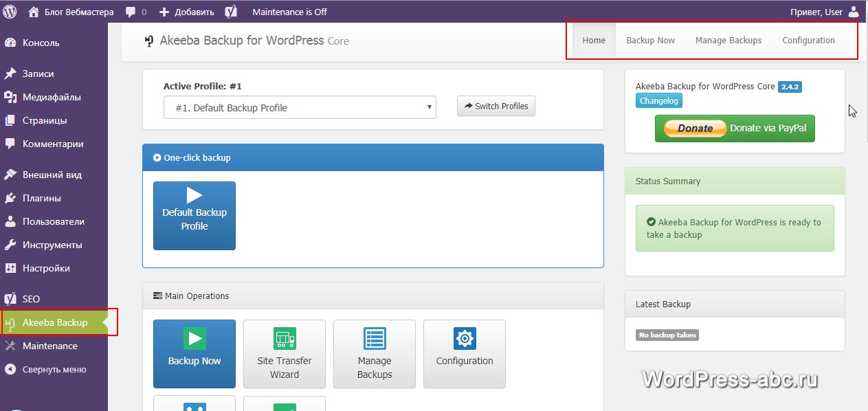868x411 pixels.
Task: Open the Yoast SEO icon in admin bar
Action: click(232, 12)
